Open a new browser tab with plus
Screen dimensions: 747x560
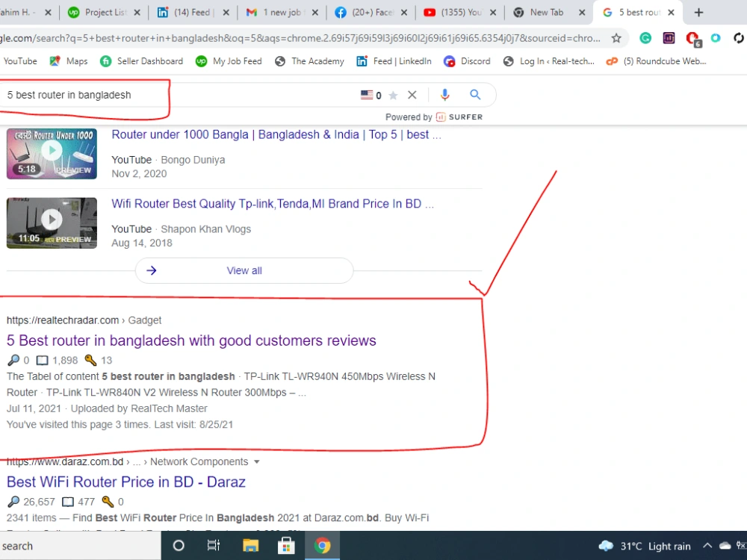(698, 13)
